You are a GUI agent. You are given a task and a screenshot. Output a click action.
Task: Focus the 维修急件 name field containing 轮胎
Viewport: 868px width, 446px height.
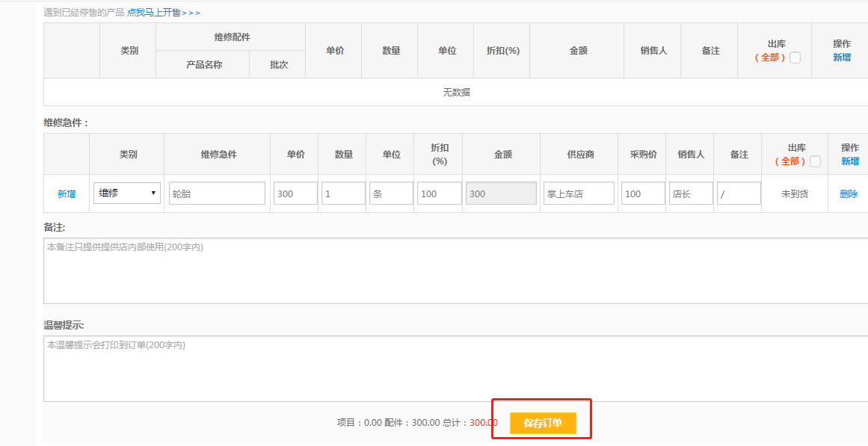pyautogui.click(x=217, y=193)
